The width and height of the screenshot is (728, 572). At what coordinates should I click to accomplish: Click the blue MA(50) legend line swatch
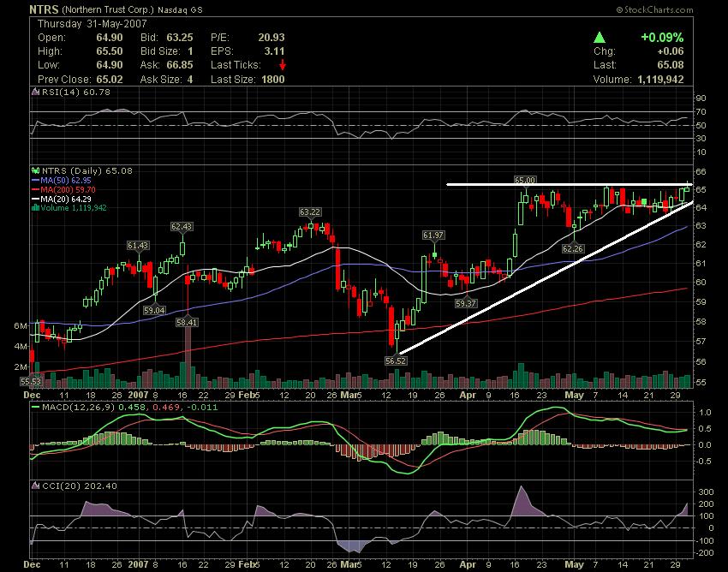tap(35, 180)
